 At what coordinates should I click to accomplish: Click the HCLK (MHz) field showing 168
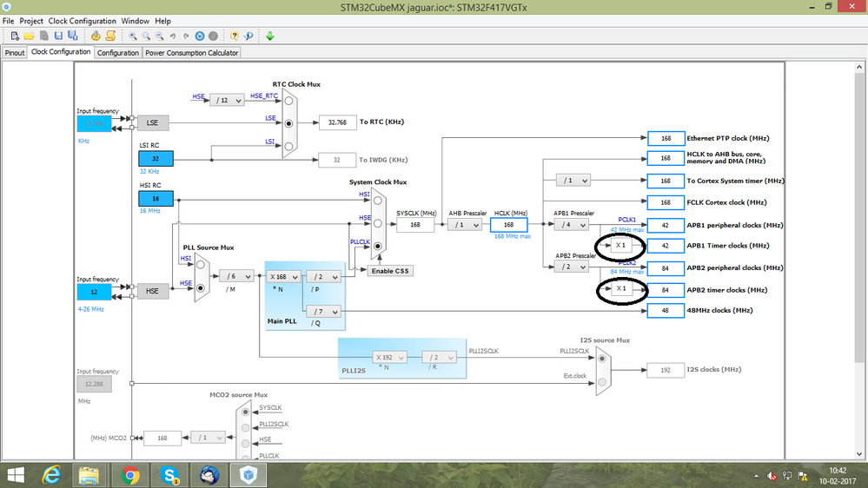click(509, 225)
